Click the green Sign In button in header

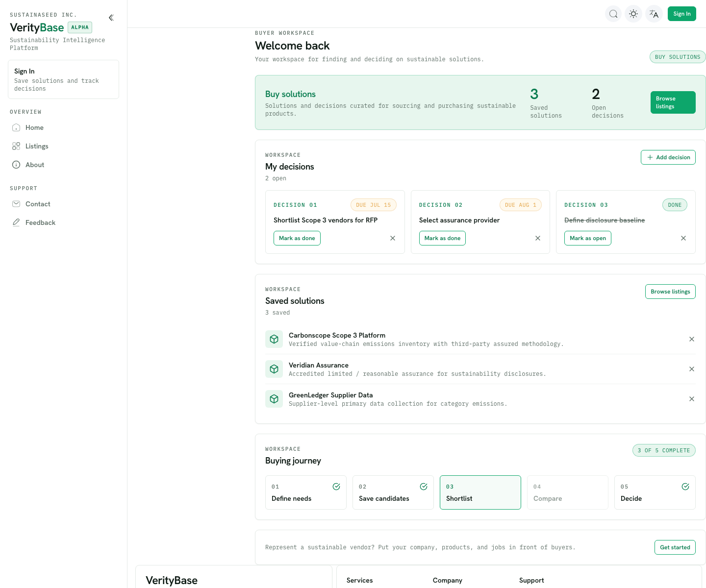click(x=682, y=14)
